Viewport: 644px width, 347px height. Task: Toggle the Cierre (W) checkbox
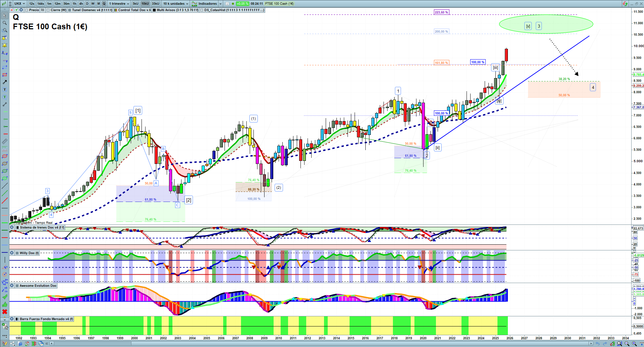click(48, 10)
